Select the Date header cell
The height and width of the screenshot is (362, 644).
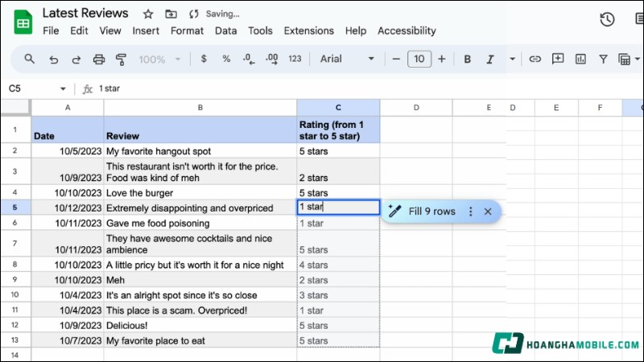pyautogui.click(x=68, y=130)
